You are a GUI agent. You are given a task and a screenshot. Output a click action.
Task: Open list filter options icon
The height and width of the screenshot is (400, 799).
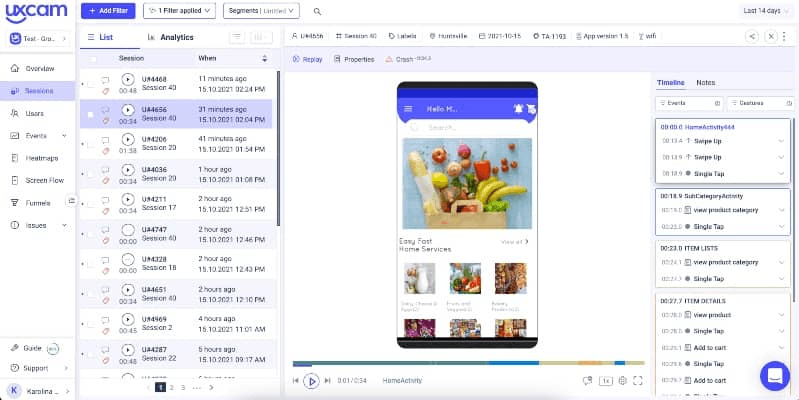(236, 37)
